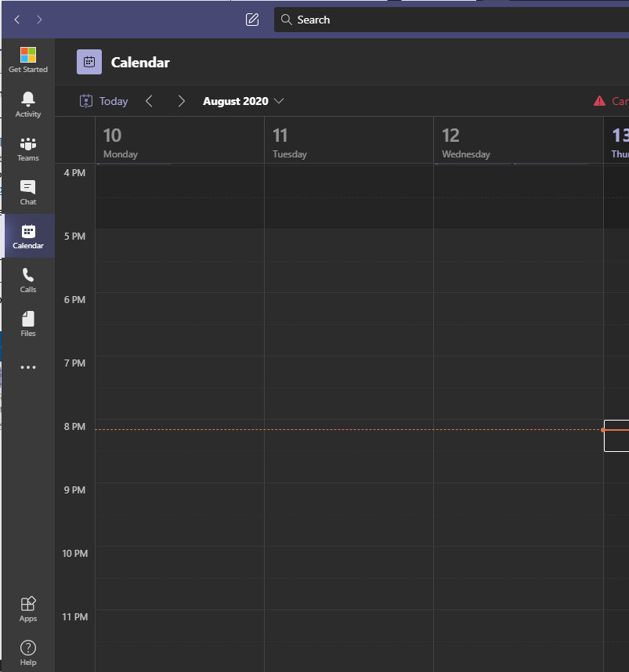Navigate back using the back arrow

[x=17, y=20]
